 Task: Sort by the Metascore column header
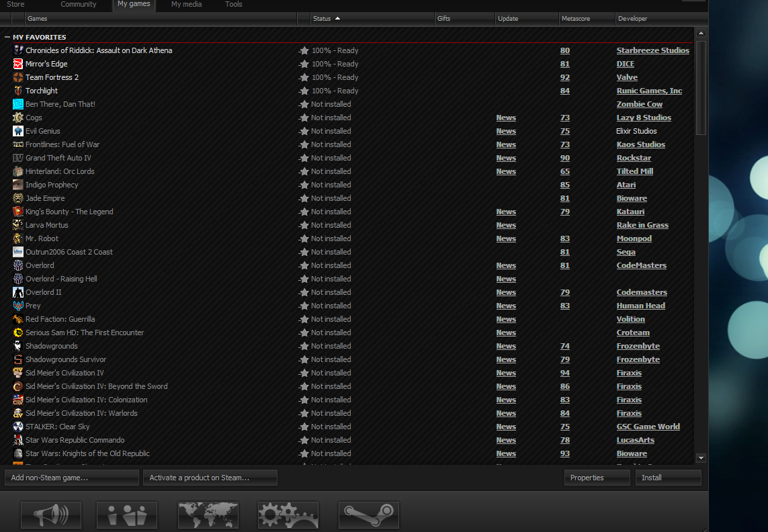point(587,19)
